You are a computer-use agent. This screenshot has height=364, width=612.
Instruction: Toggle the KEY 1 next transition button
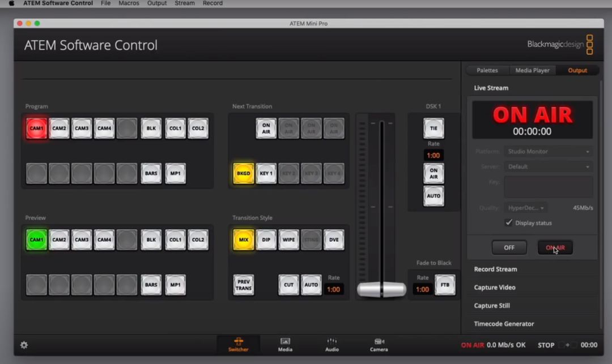pos(266,173)
